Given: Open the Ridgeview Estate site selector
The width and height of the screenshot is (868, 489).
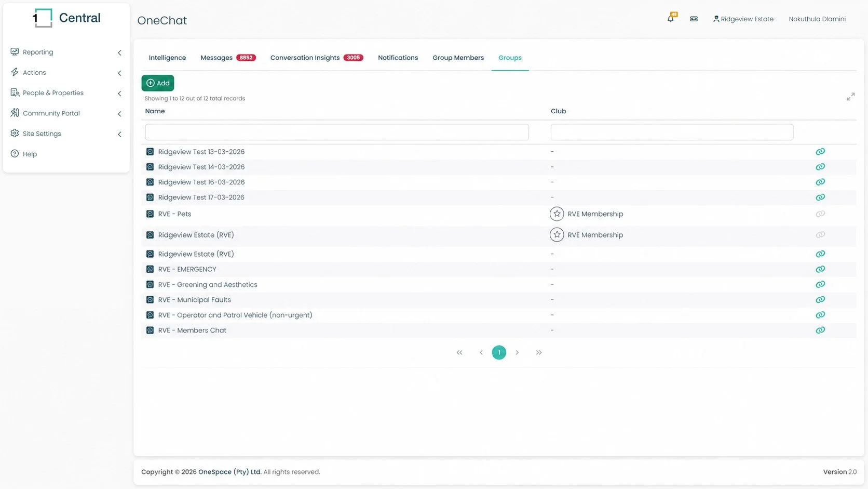Looking at the screenshot, I should [743, 19].
